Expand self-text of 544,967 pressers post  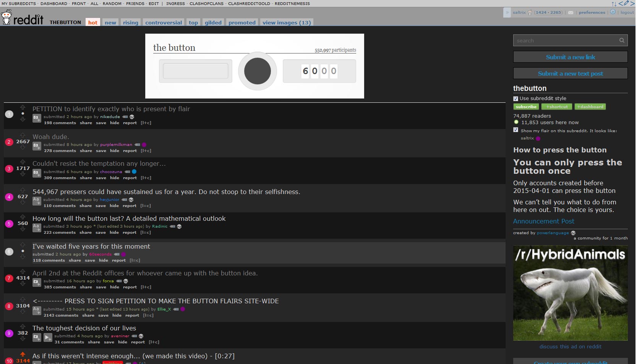click(37, 201)
